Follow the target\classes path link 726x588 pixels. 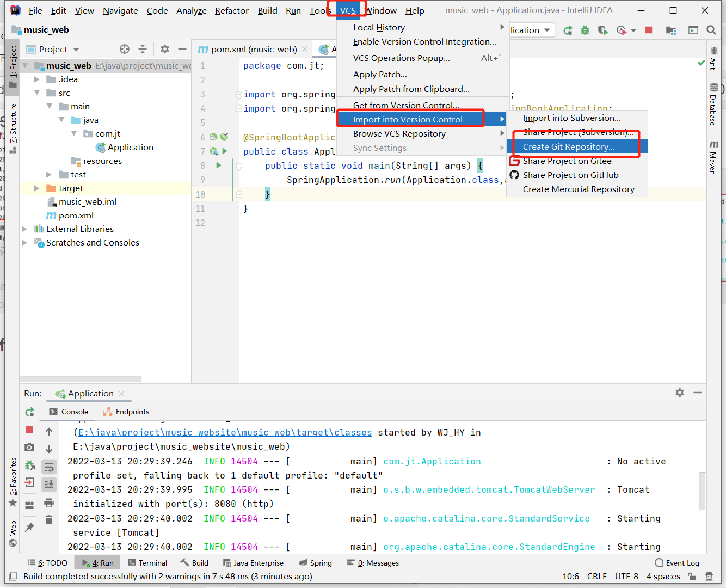(225, 432)
